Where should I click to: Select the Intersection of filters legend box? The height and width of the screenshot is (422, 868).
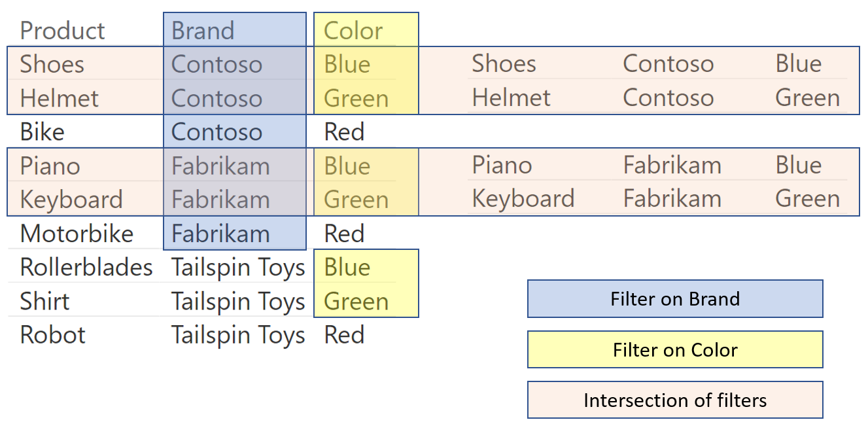click(x=675, y=400)
